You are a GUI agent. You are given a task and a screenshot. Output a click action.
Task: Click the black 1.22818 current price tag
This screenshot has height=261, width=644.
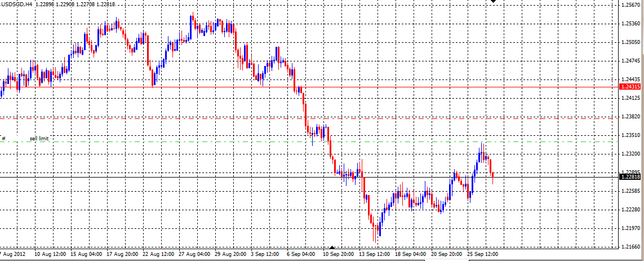pyautogui.click(x=630, y=176)
